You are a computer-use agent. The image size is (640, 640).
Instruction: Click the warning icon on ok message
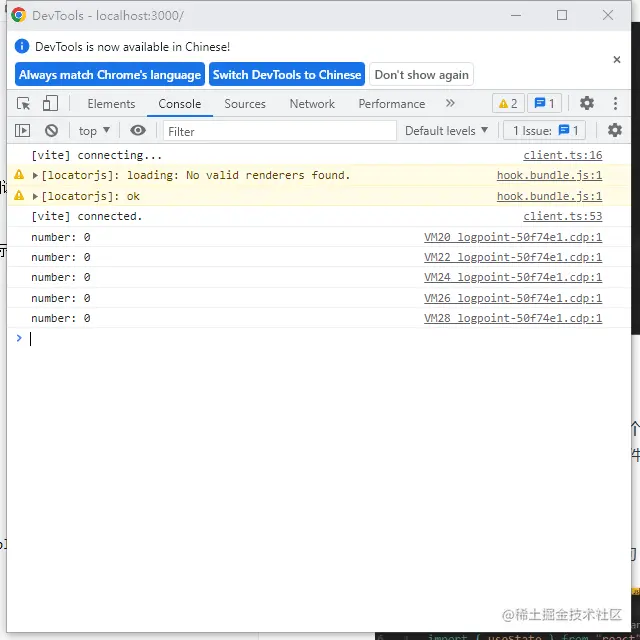pos(19,196)
